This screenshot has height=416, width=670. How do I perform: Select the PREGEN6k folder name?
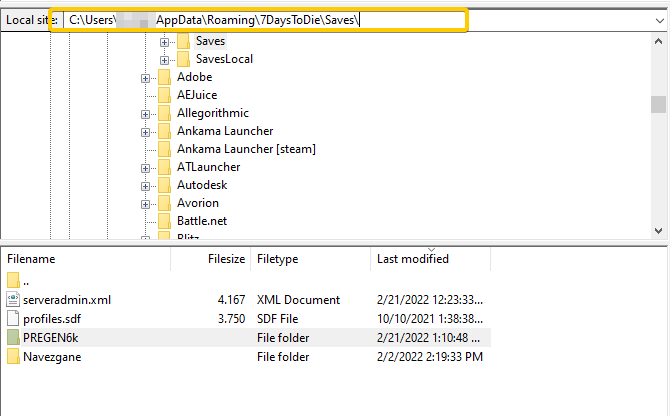(x=50, y=338)
